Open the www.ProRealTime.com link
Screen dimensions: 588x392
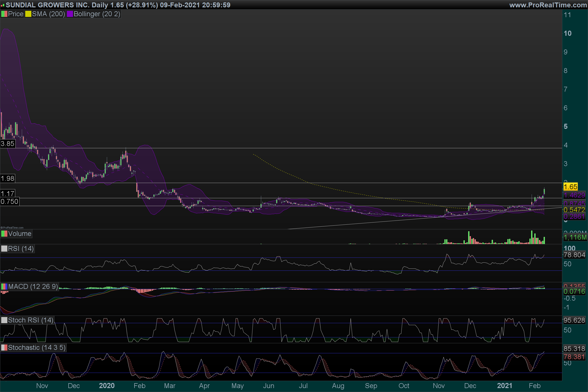pos(548,5)
